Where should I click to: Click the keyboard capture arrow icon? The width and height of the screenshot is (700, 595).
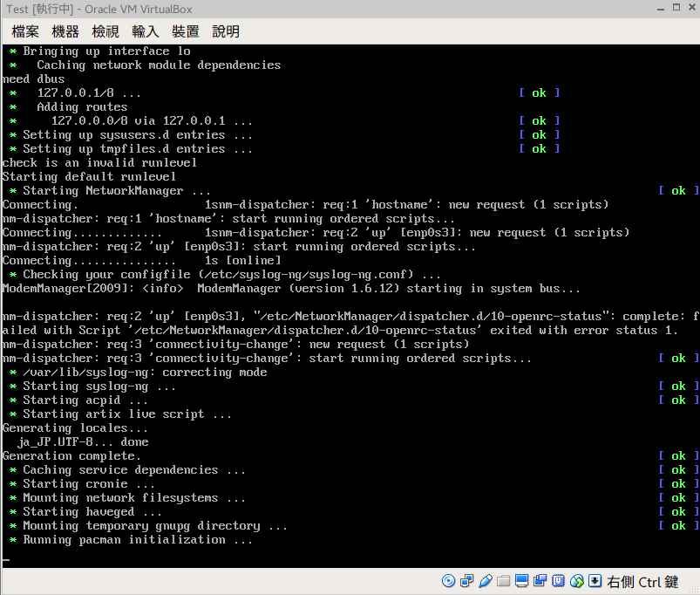595,581
